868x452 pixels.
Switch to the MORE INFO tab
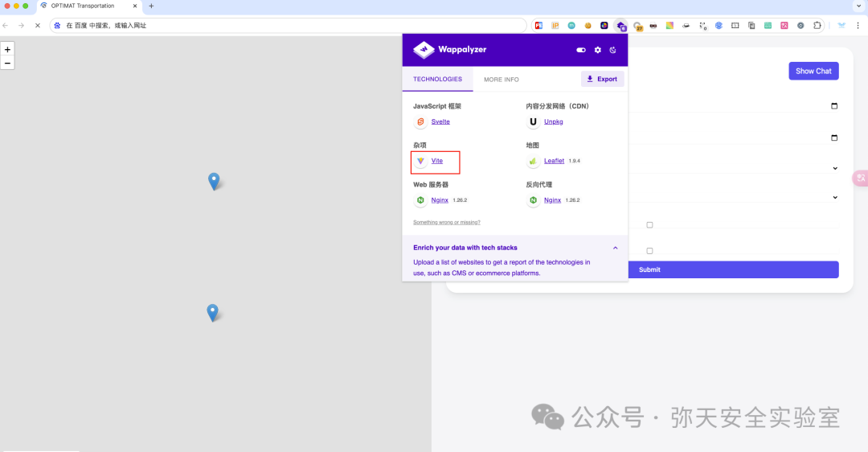(502, 79)
